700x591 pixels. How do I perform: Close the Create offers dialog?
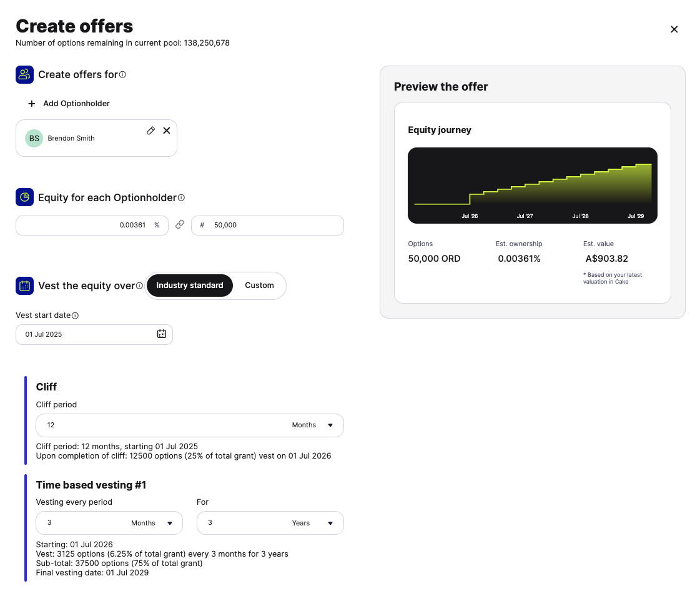(x=674, y=29)
